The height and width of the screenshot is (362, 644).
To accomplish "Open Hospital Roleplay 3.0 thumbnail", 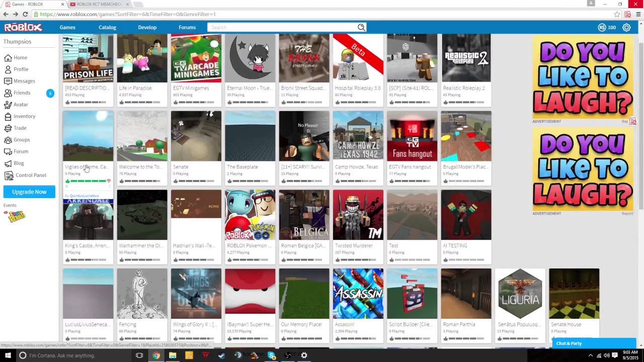I will click(x=358, y=57).
